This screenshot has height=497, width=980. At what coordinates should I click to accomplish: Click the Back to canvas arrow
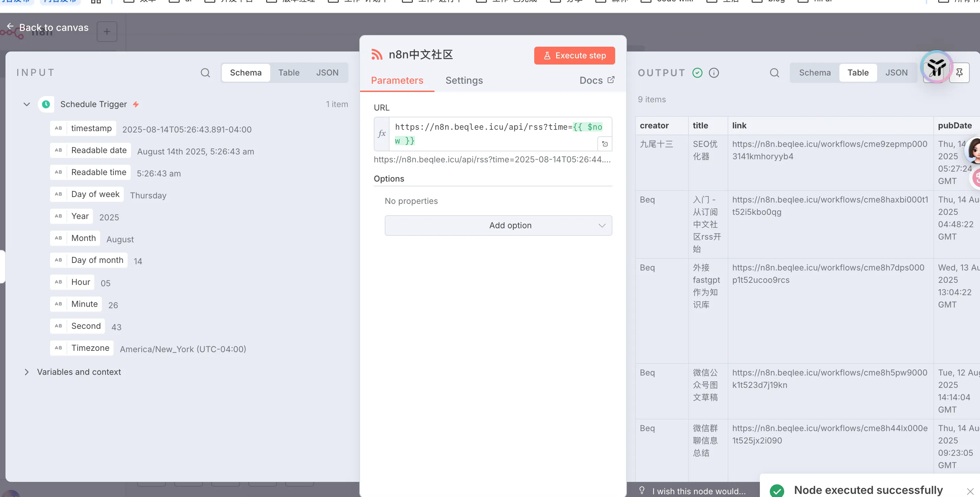click(10, 26)
